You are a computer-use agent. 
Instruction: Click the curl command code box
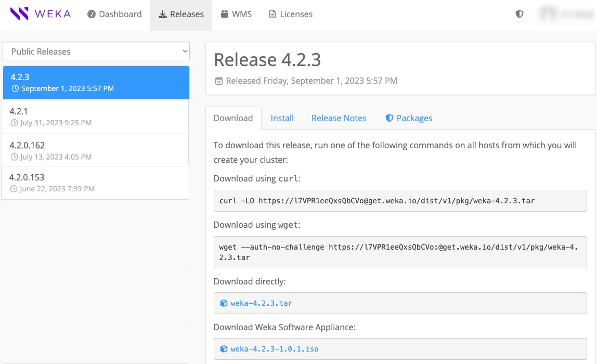[400, 201]
